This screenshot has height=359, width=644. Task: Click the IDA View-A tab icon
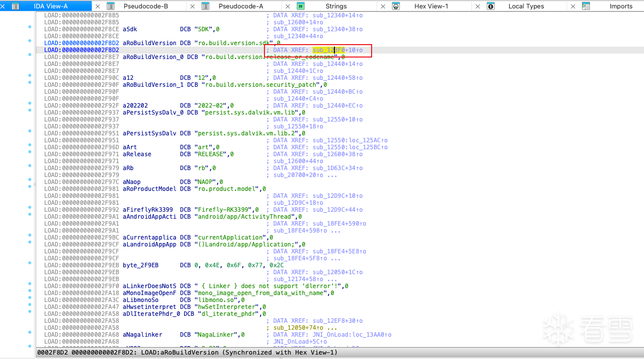(x=15, y=6)
